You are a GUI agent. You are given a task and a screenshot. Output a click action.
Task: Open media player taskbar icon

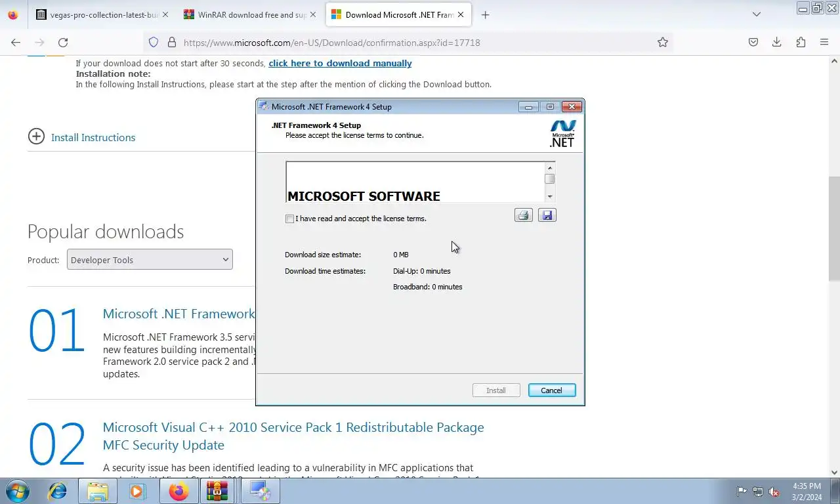[x=136, y=491]
